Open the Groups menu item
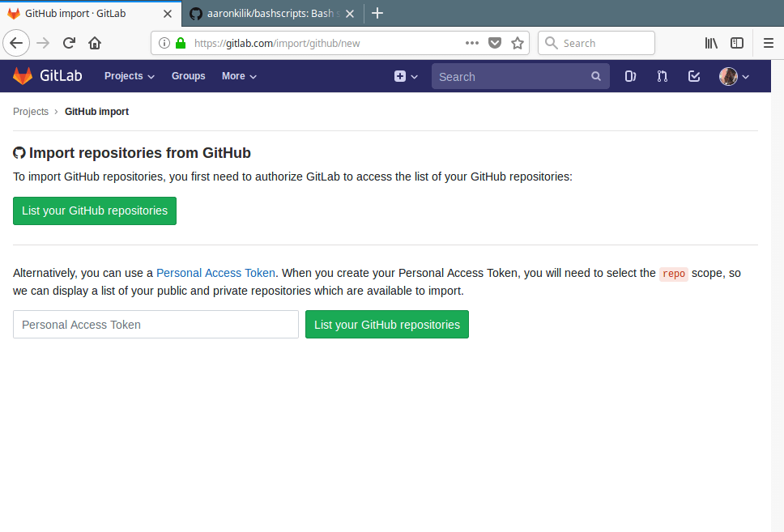Screen dimensions: 784x532 tap(189, 76)
